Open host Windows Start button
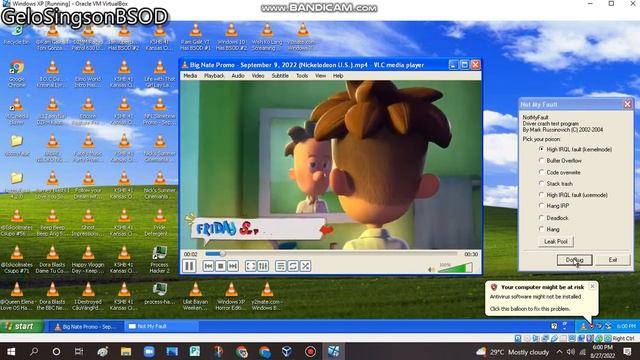This screenshot has width=640, height=360. (11, 351)
